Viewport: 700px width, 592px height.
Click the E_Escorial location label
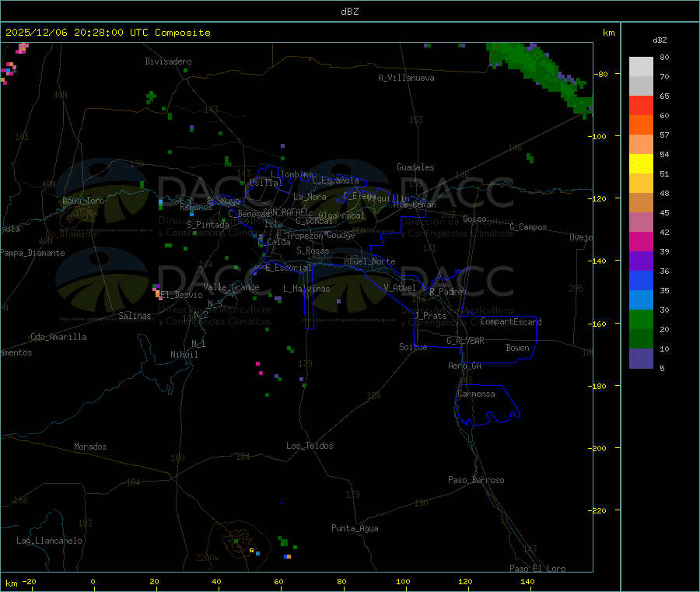click(289, 268)
